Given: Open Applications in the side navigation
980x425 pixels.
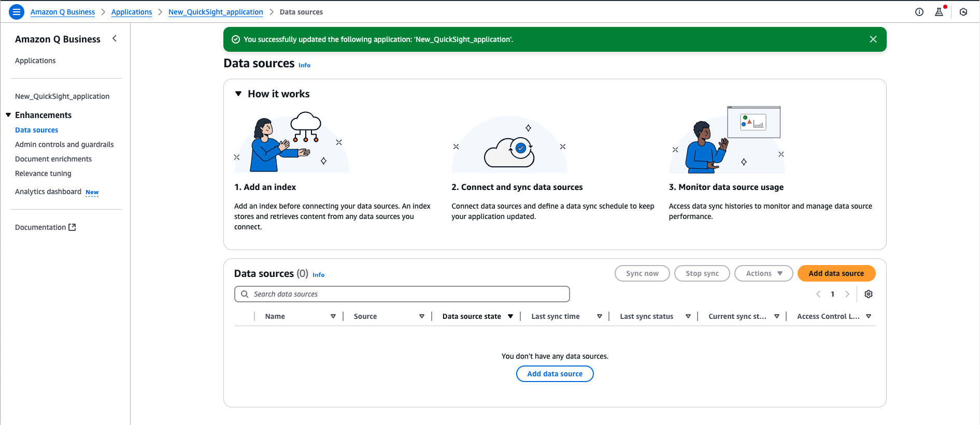Looking at the screenshot, I should (35, 61).
